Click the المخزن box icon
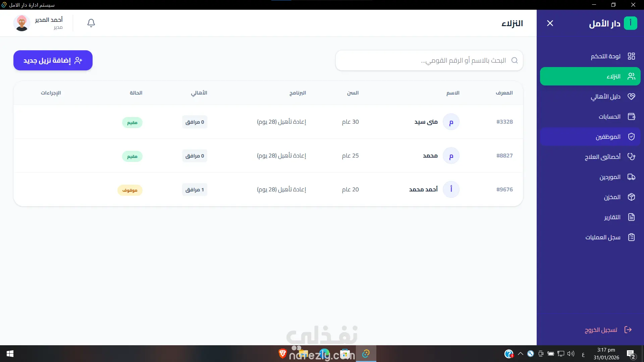Viewport: 644px width, 362px height. point(631,197)
